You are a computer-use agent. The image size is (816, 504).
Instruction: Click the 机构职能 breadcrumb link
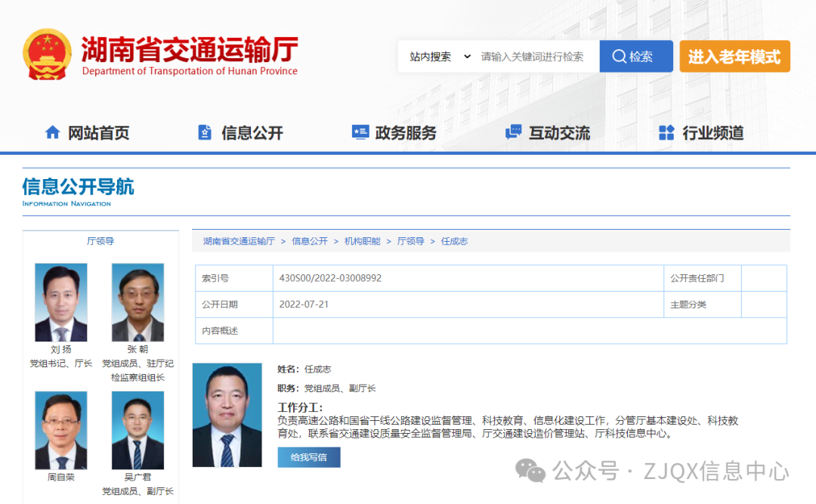point(363,241)
